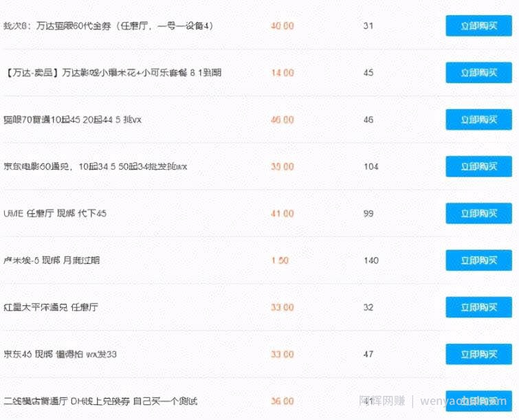Select the 京东电影60 product title
519x420 pixels.
[96, 166]
